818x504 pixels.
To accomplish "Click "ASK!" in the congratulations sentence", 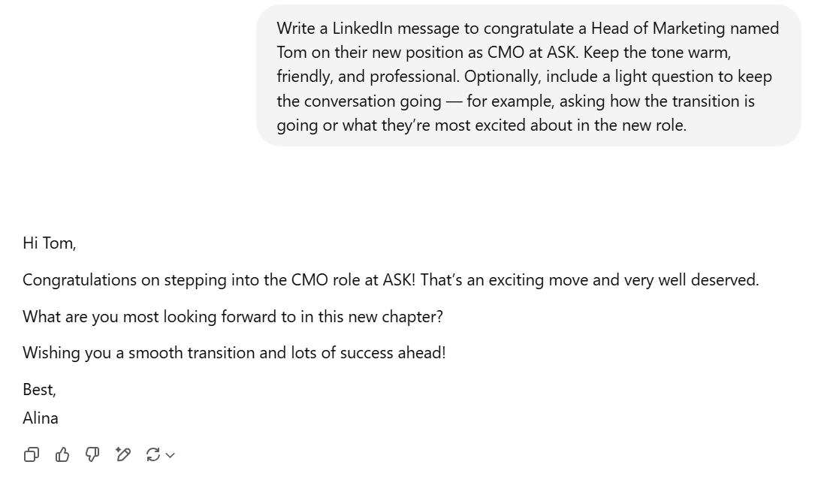I will click(399, 280).
